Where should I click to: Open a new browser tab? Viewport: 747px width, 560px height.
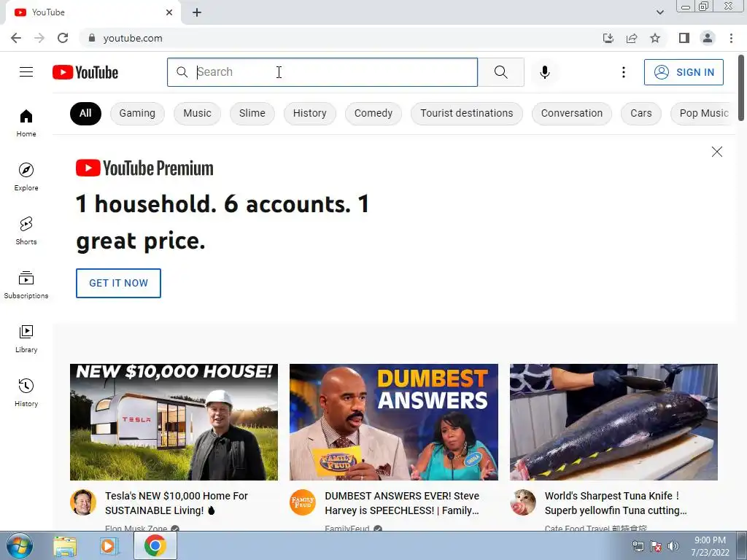(x=197, y=12)
